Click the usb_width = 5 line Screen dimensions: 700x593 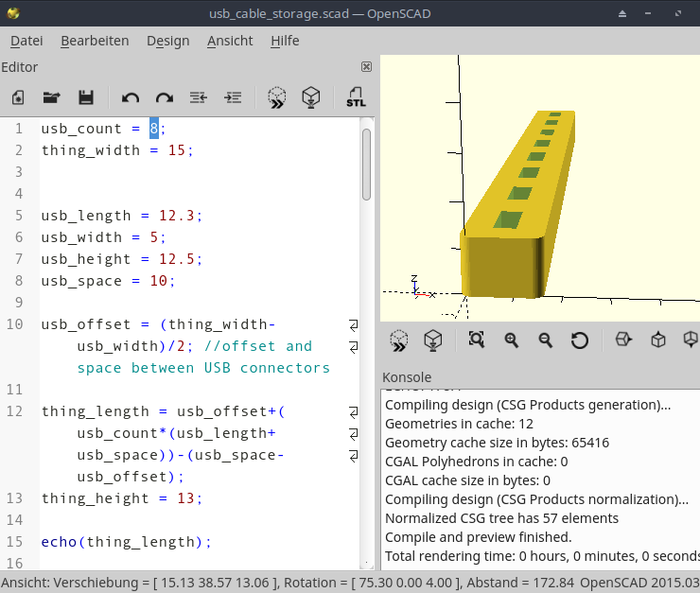click(103, 237)
